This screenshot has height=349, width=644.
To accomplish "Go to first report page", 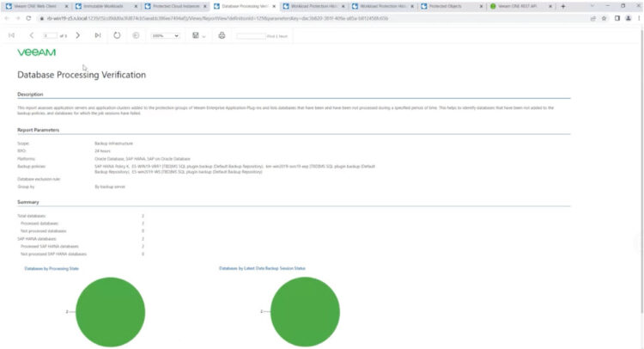I will click(11, 35).
